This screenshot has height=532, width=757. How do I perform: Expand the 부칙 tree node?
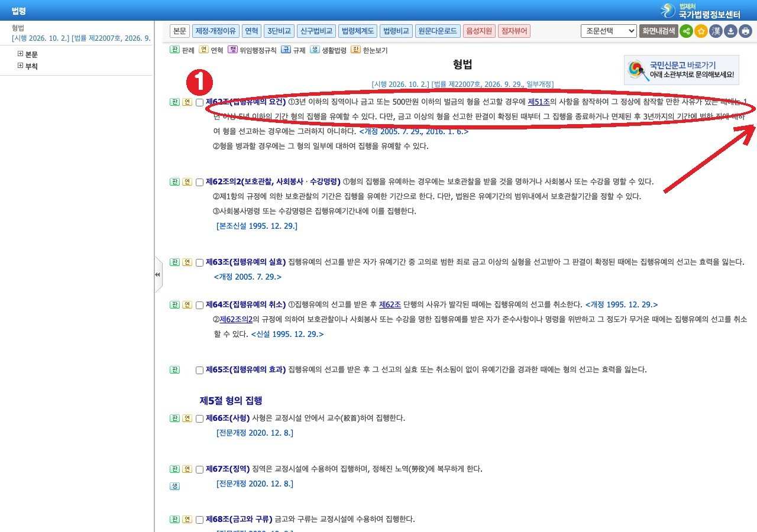(x=20, y=66)
